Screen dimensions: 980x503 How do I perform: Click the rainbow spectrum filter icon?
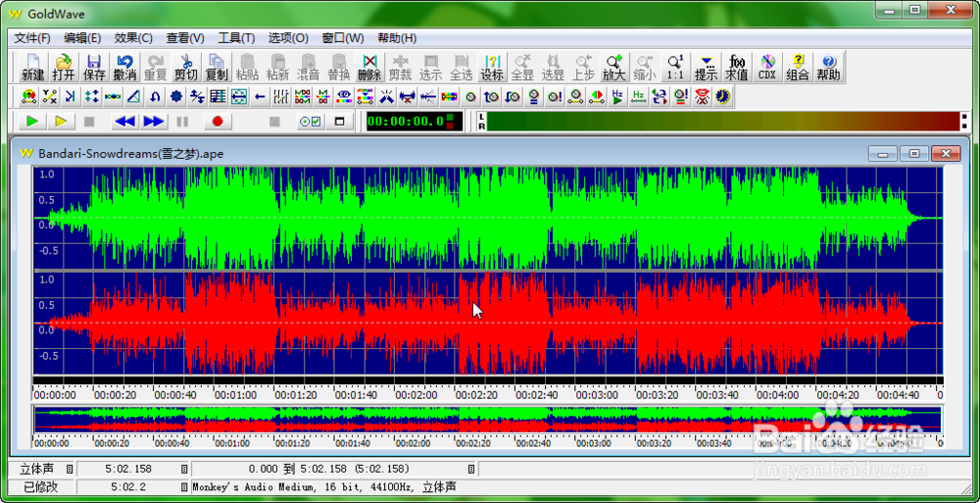(x=450, y=96)
